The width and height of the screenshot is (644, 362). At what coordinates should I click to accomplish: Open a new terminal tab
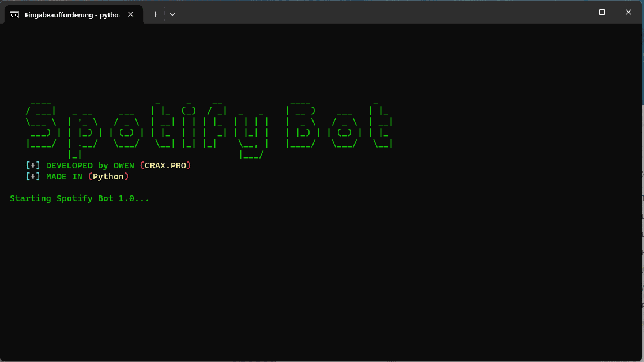click(x=155, y=14)
